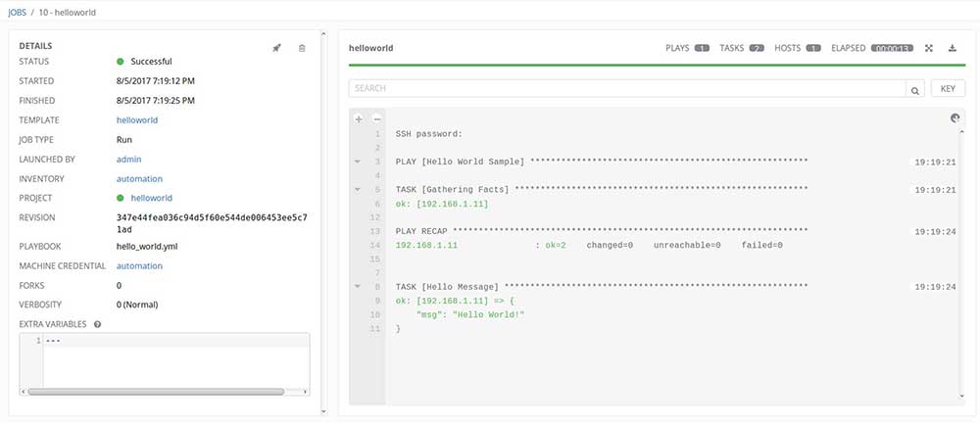
Task: Open the admin user link
Action: click(x=129, y=159)
